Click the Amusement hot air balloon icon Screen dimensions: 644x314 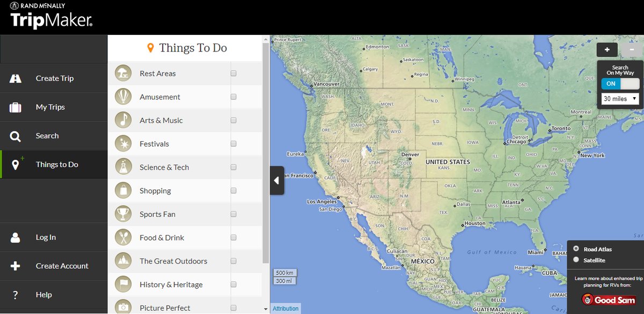[123, 97]
